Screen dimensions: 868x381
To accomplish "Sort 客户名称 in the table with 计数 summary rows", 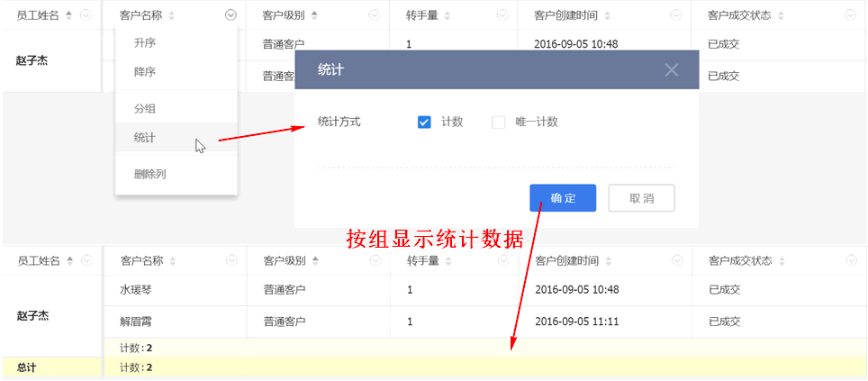I will point(173,261).
